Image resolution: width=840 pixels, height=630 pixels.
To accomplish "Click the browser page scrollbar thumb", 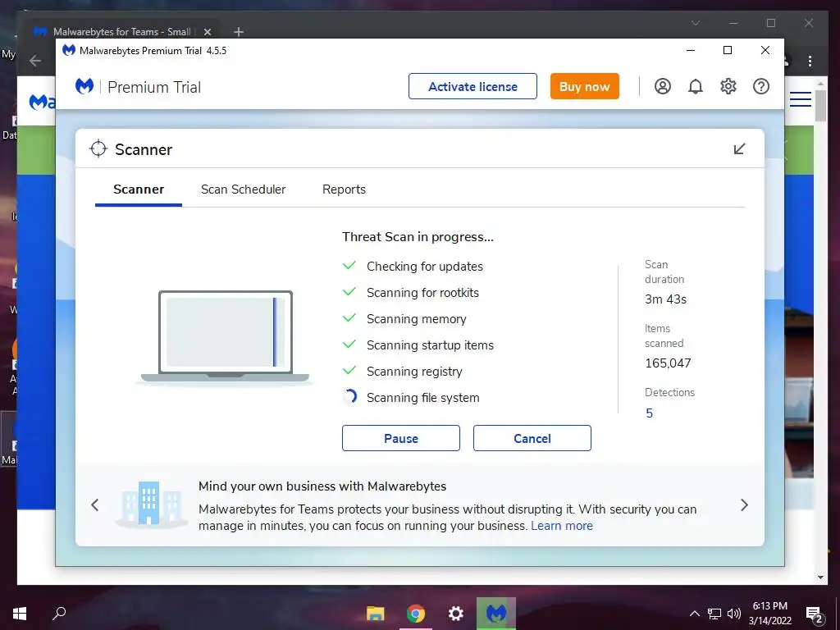I will point(820,106).
